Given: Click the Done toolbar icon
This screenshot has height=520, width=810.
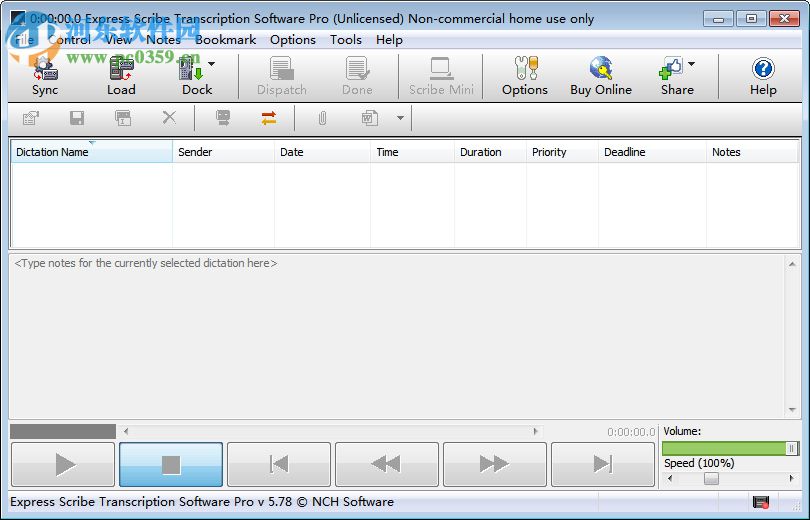Looking at the screenshot, I should (x=357, y=75).
